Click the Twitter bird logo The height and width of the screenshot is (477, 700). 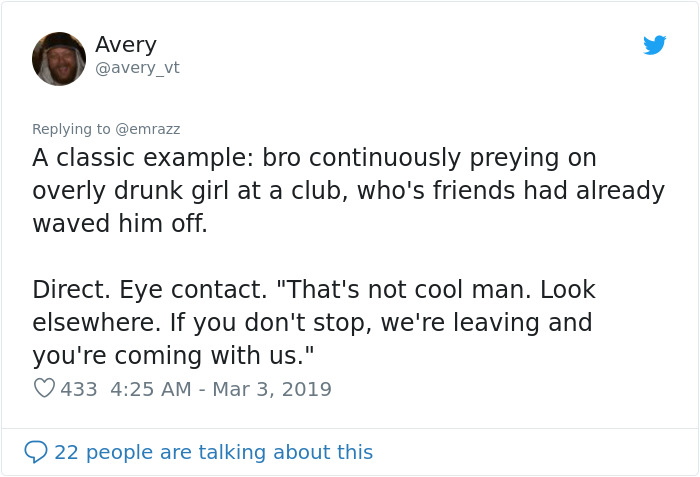click(654, 45)
